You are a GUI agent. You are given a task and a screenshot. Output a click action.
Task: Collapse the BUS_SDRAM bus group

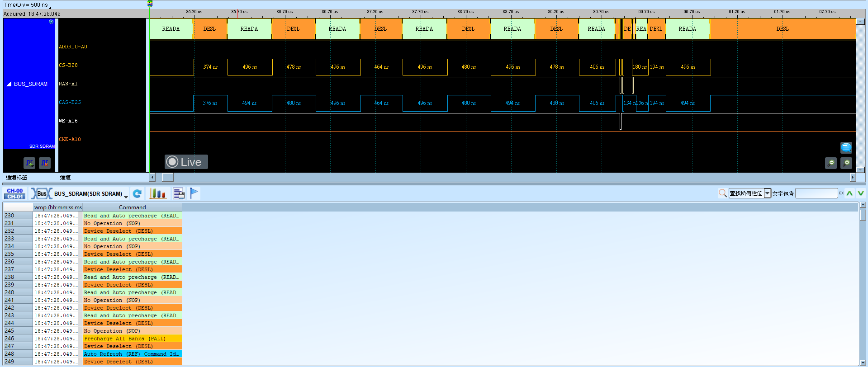(9, 84)
